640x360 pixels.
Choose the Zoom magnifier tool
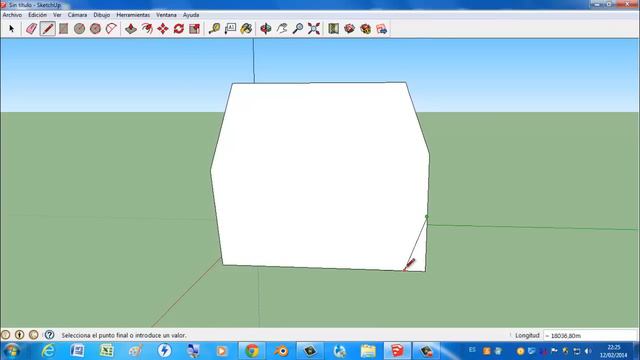click(x=298, y=29)
